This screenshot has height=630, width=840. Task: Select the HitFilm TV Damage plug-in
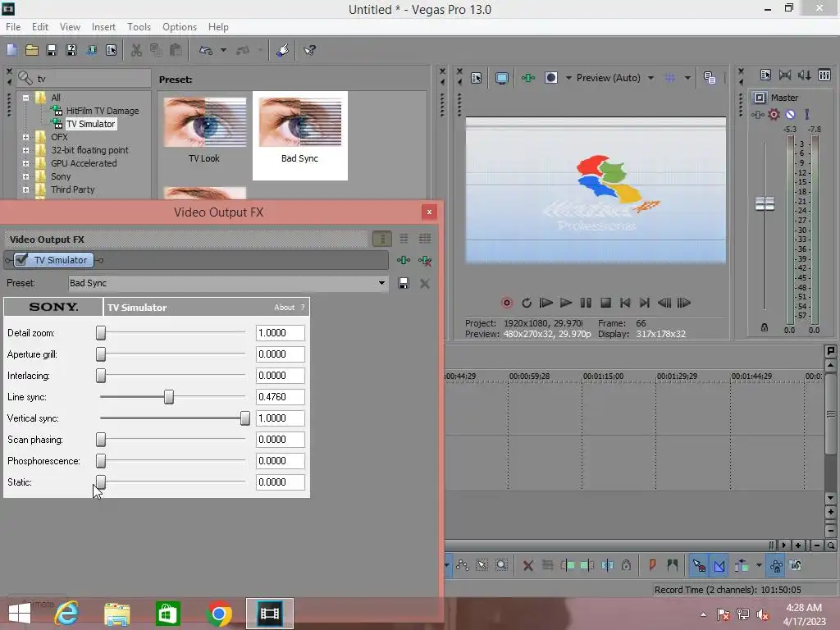[x=102, y=111]
